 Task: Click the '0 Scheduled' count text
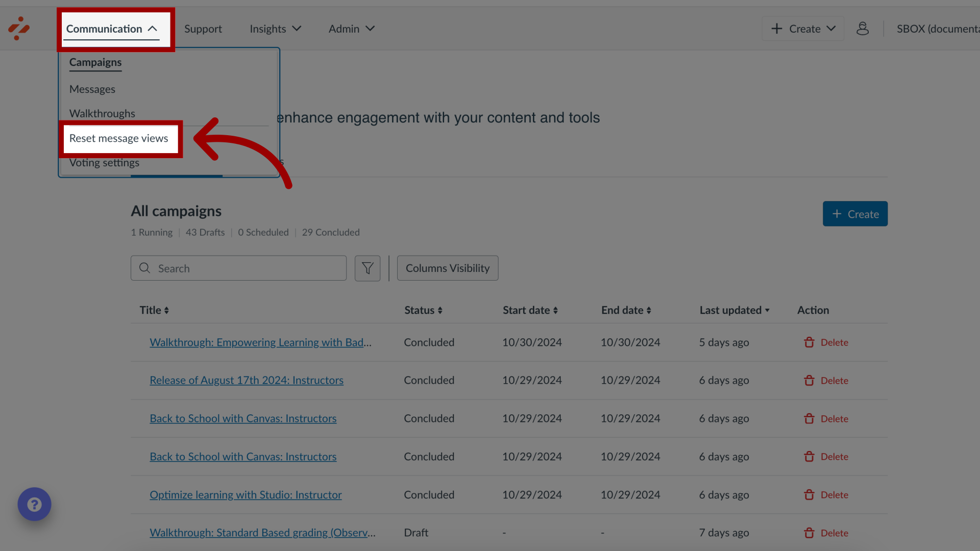tap(263, 233)
